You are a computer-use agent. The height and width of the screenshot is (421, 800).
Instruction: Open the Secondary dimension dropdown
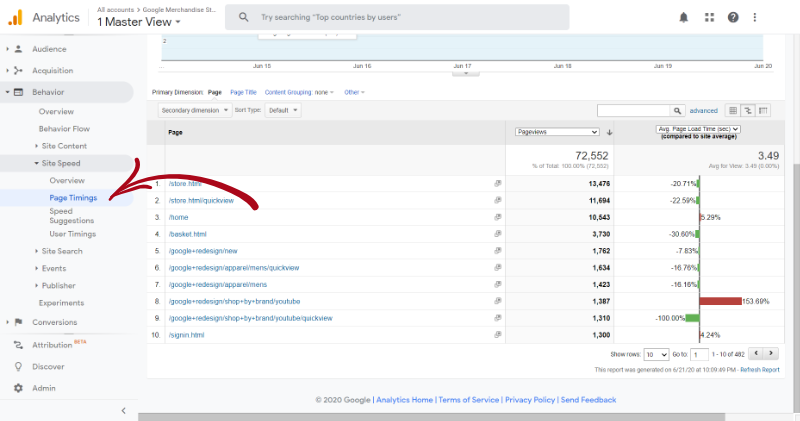194,110
